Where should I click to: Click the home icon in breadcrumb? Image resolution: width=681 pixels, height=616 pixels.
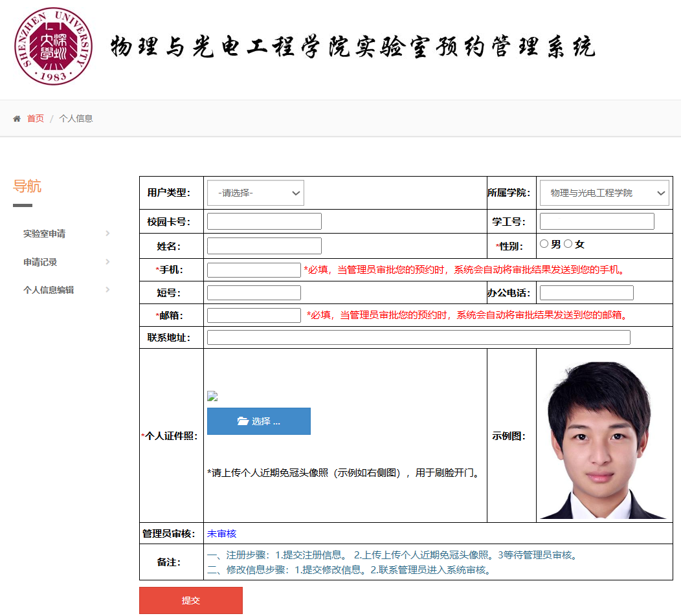point(17,118)
